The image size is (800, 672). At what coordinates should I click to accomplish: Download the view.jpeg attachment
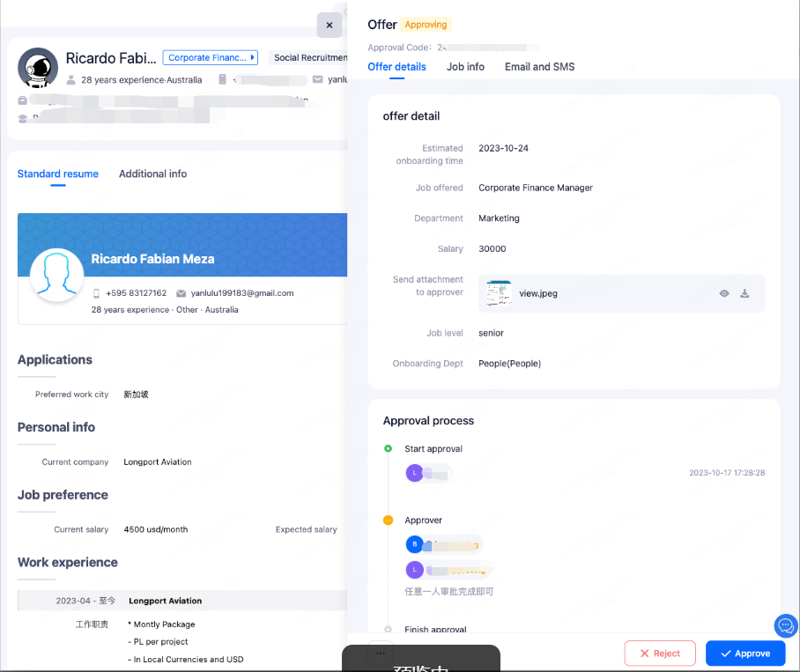(744, 293)
